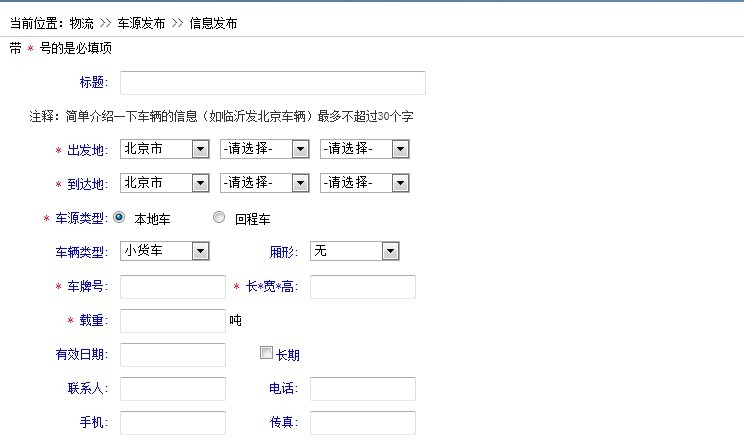Click the 载重 input field
The width and height of the screenshot is (744, 438).
(173, 321)
